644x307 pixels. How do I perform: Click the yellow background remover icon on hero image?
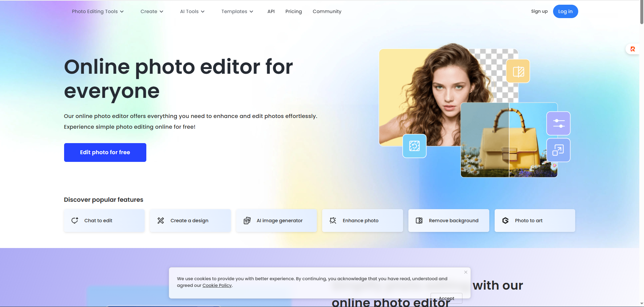point(518,71)
